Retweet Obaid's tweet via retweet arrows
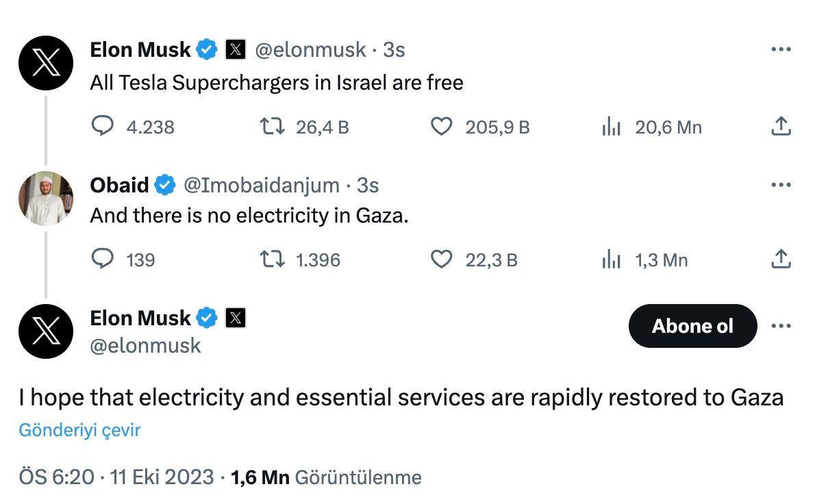Screen dimensions: 815x504 [274, 260]
